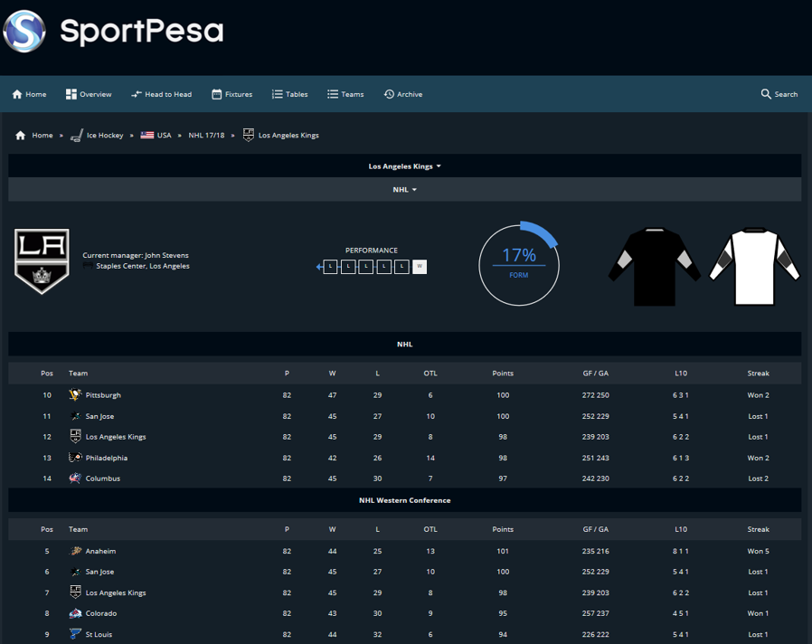Click the Home icon in breadcrumb

21,136
